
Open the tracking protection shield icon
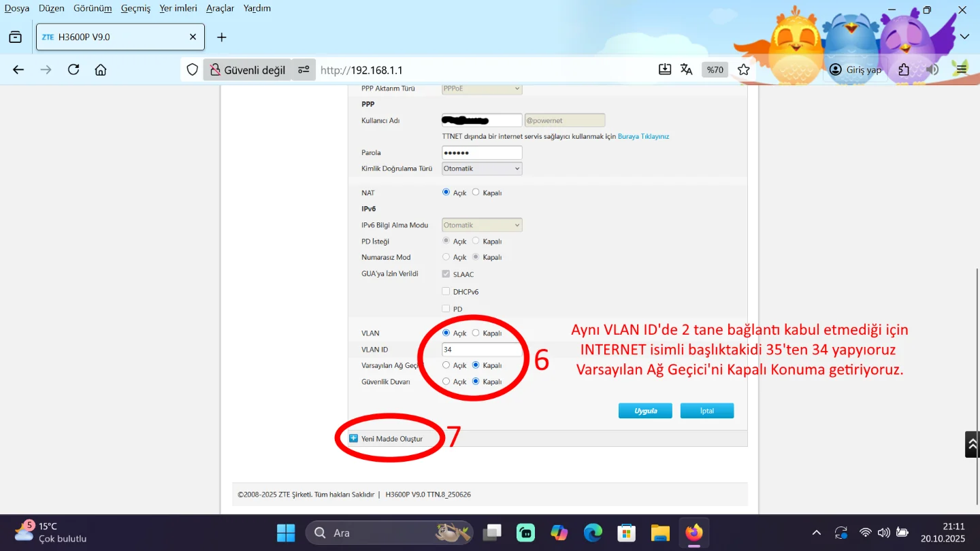coord(193,69)
